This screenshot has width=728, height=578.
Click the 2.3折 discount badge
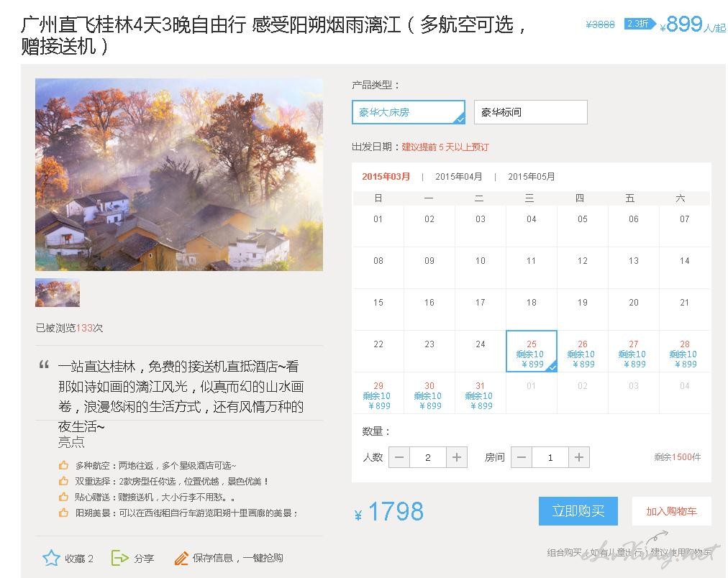pyautogui.click(x=640, y=23)
